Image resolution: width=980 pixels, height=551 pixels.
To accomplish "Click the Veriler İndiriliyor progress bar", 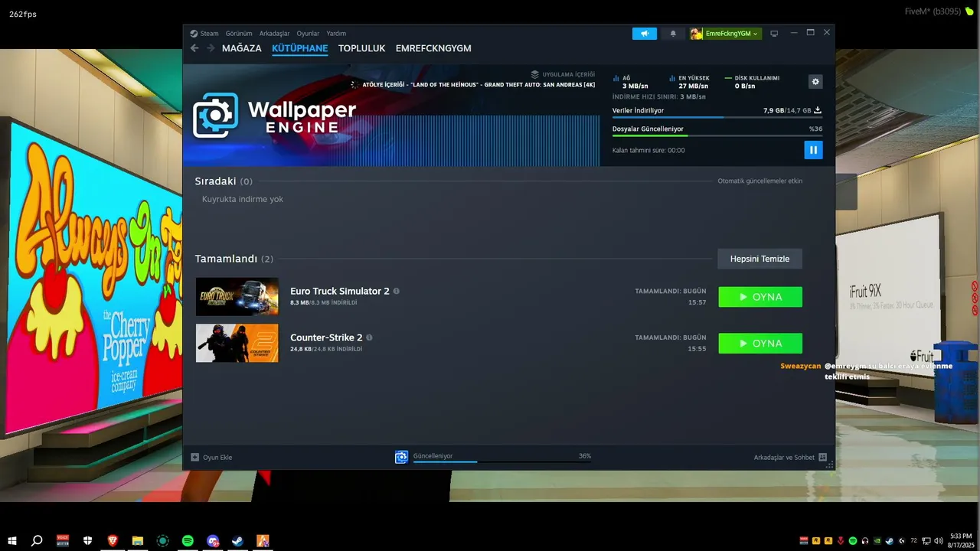I will point(717,117).
